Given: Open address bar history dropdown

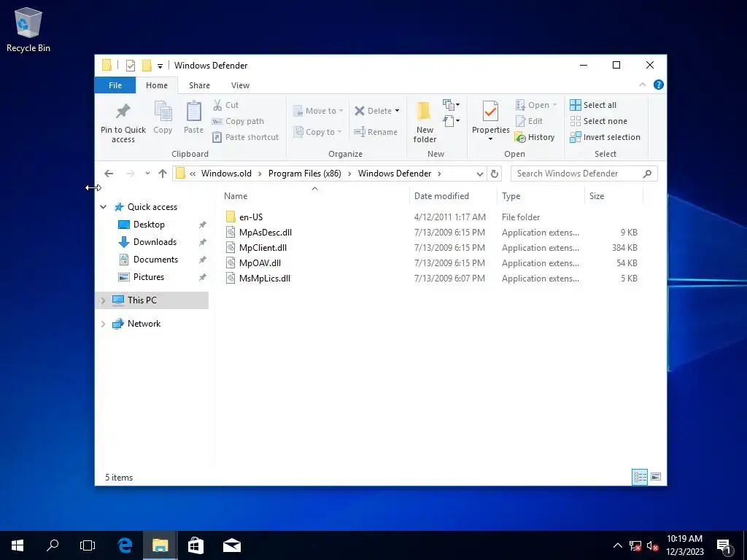Looking at the screenshot, I should pyautogui.click(x=480, y=174).
